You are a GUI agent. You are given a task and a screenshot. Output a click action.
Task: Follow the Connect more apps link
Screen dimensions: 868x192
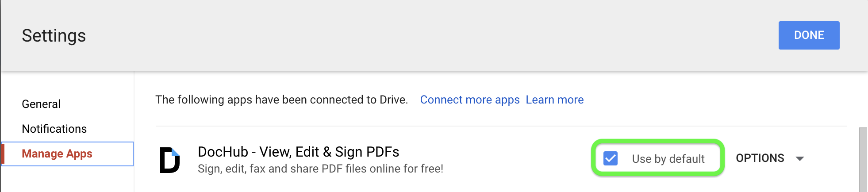pos(470,100)
